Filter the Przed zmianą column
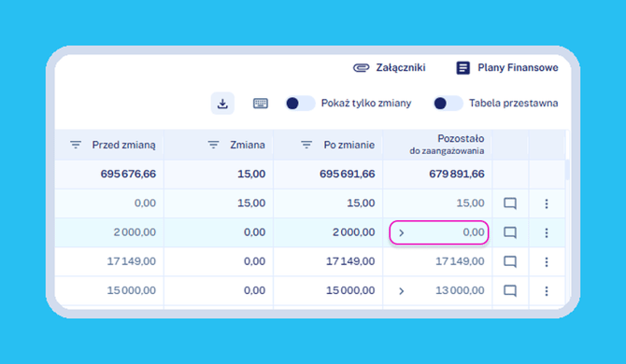This screenshot has height=364, width=626. pyautogui.click(x=76, y=145)
